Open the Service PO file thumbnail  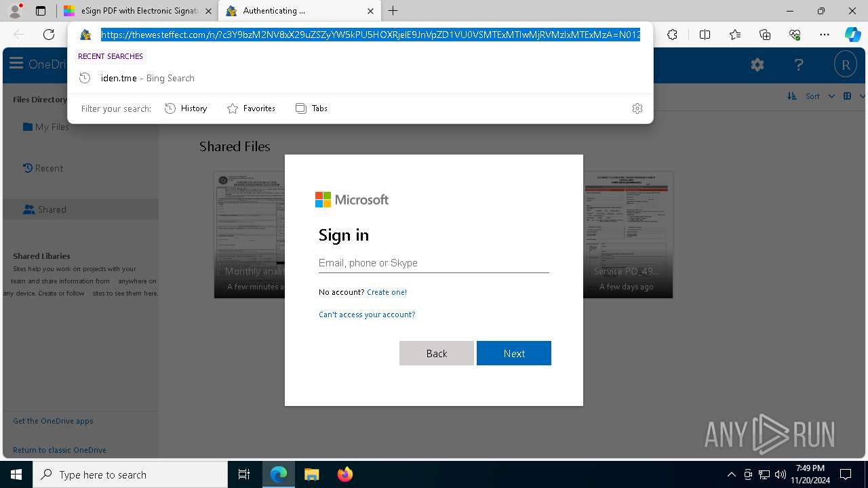pyautogui.click(x=628, y=235)
